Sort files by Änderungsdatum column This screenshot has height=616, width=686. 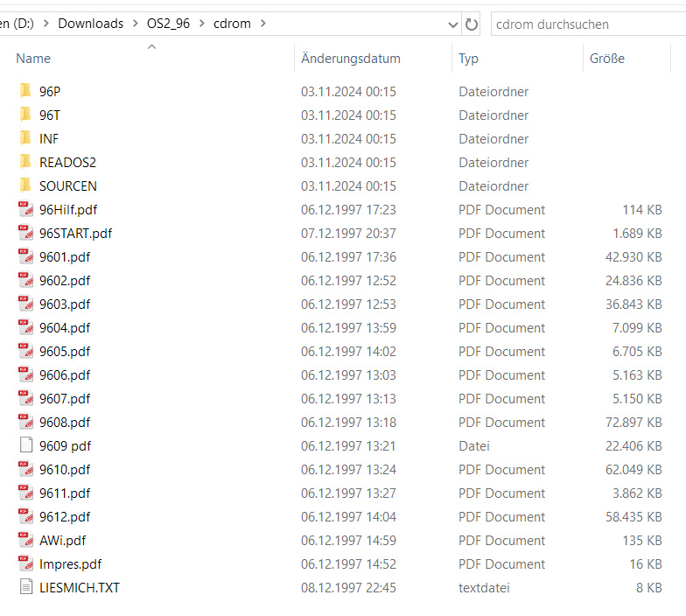pyautogui.click(x=350, y=58)
